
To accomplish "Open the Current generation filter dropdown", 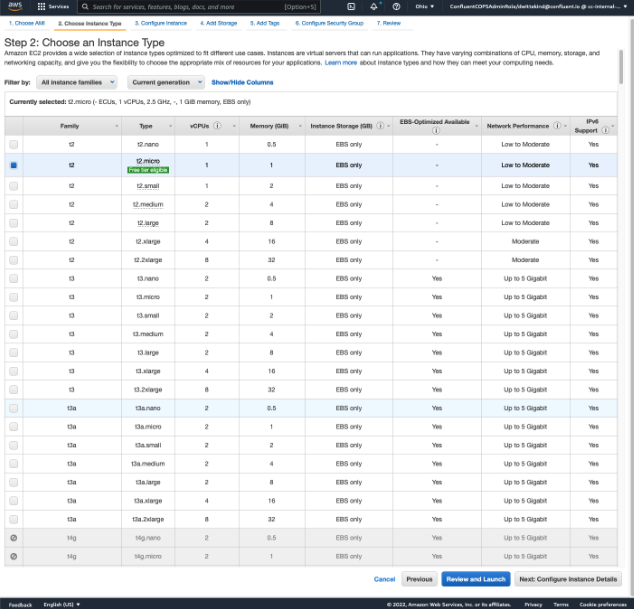I will pos(166,82).
